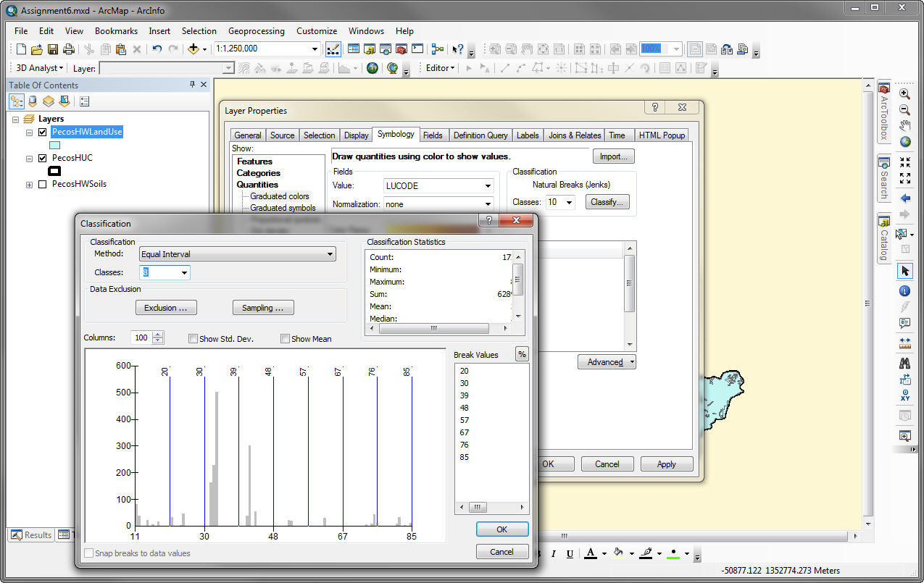This screenshot has width=924, height=583.
Task: Toggle the Editor Toolbar icon
Action: pos(333,49)
